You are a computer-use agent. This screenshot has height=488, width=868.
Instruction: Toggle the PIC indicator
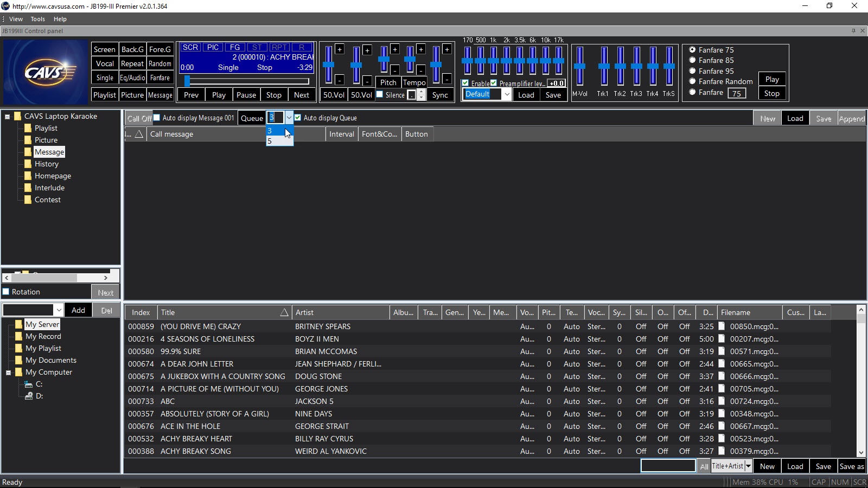pyautogui.click(x=213, y=47)
